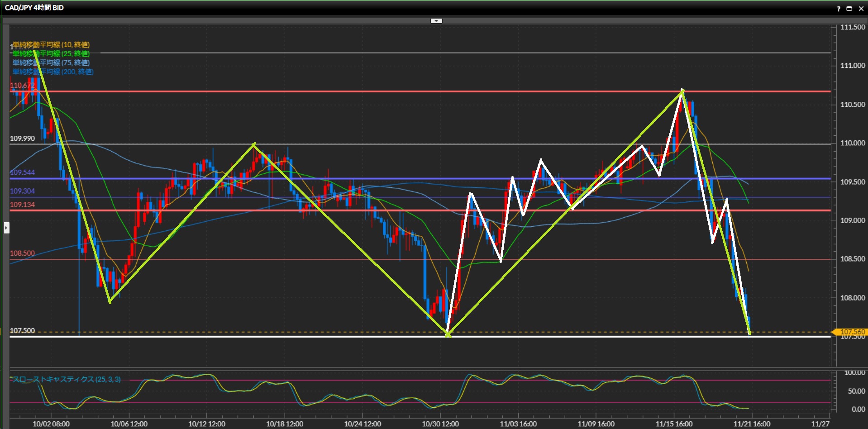Select the SMA 75 indicator label
Viewport: 868px width, 429px height.
[x=51, y=63]
